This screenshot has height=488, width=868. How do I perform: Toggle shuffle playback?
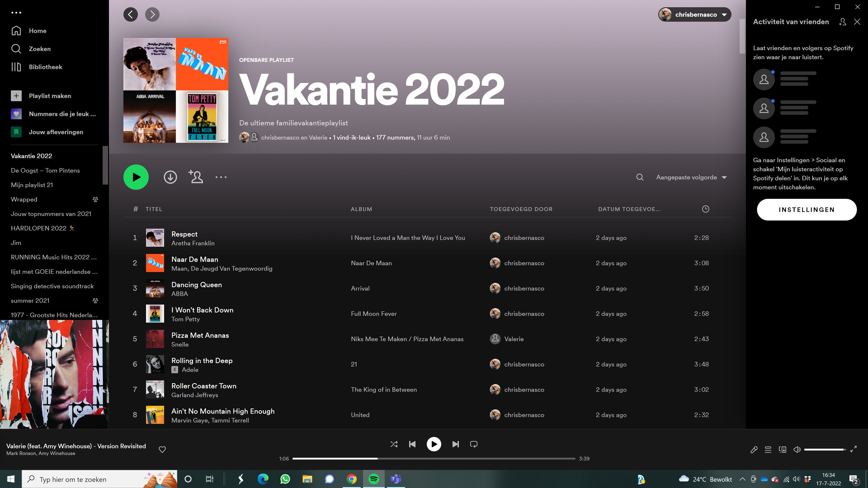pyautogui.click(x=394, y=444)
